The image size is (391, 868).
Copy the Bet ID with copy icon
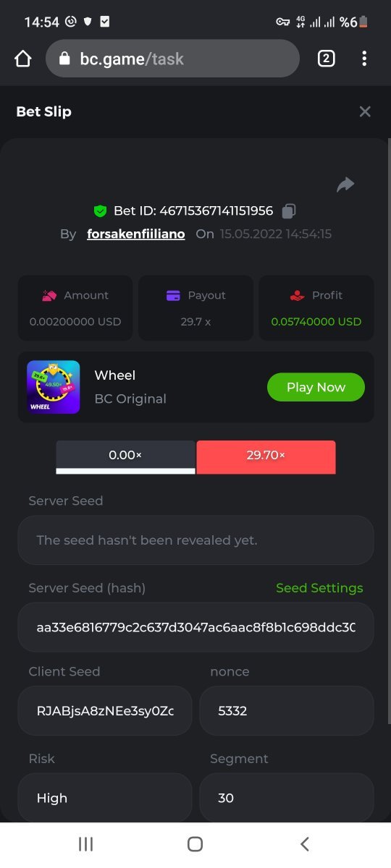click(288, 211)
